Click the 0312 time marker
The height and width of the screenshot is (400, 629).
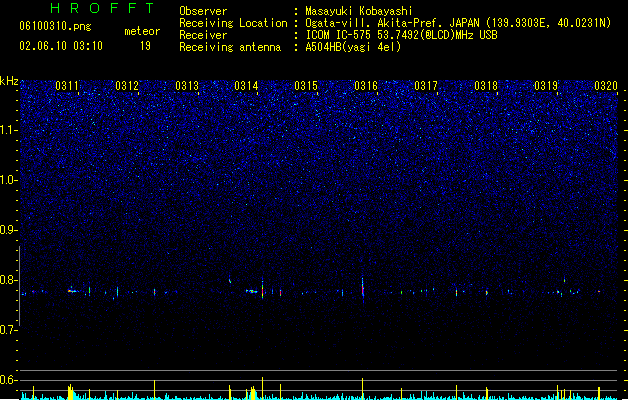[127, 86]
